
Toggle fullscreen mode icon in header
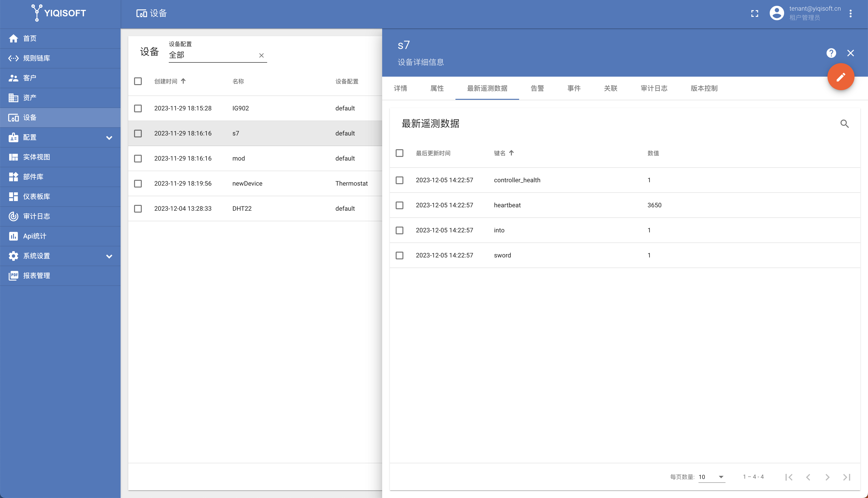(754, 13)
